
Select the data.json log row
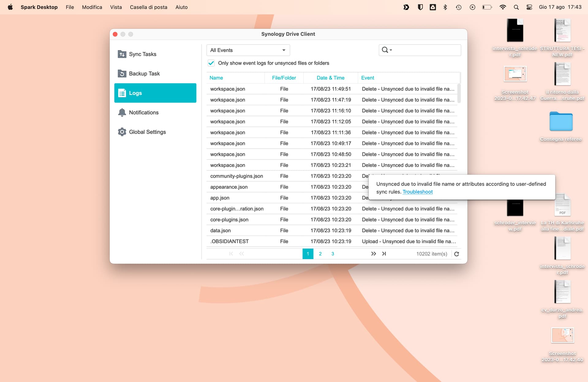click(332, 230)
